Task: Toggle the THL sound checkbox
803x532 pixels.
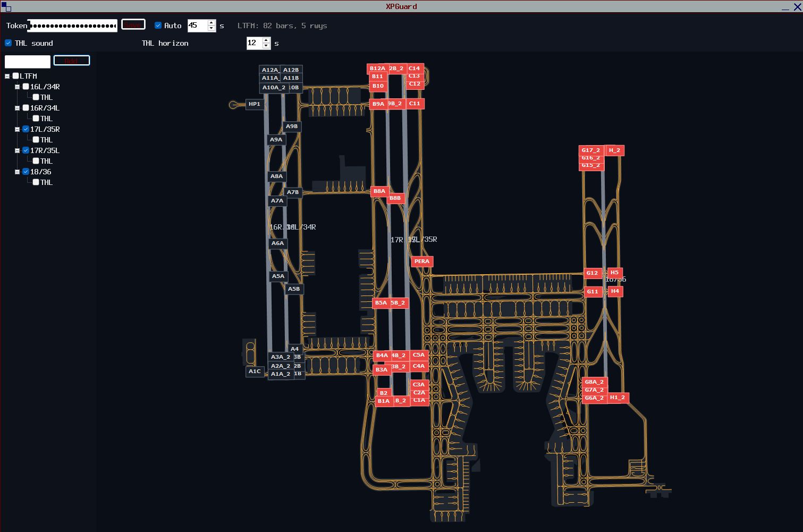Action: 8,43
